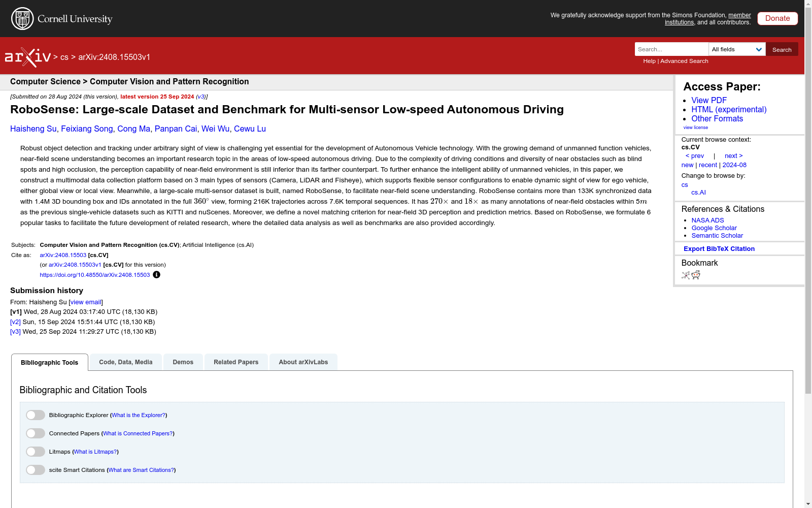The image size is (812, 508).
Task: Open author Panpan Cai
Action: 176,129
